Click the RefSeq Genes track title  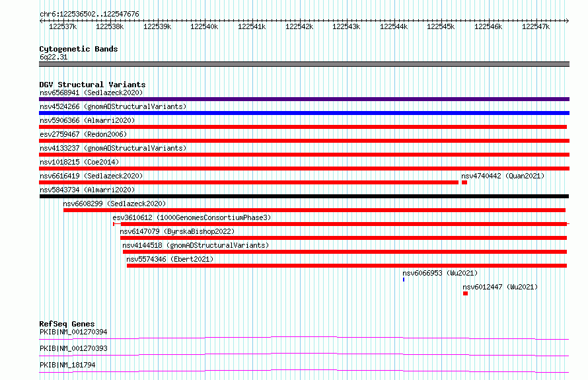pos(67,324)
